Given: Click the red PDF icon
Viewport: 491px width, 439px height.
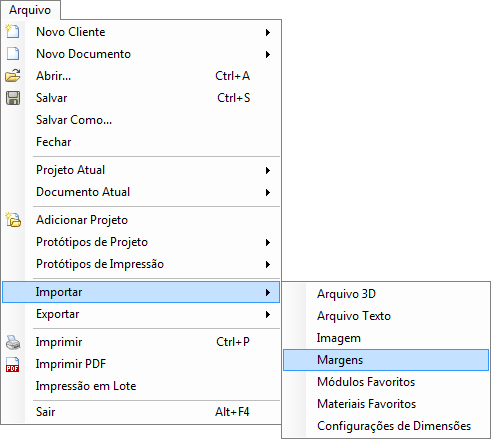Looking at the screenshot, I should point(13,364).
